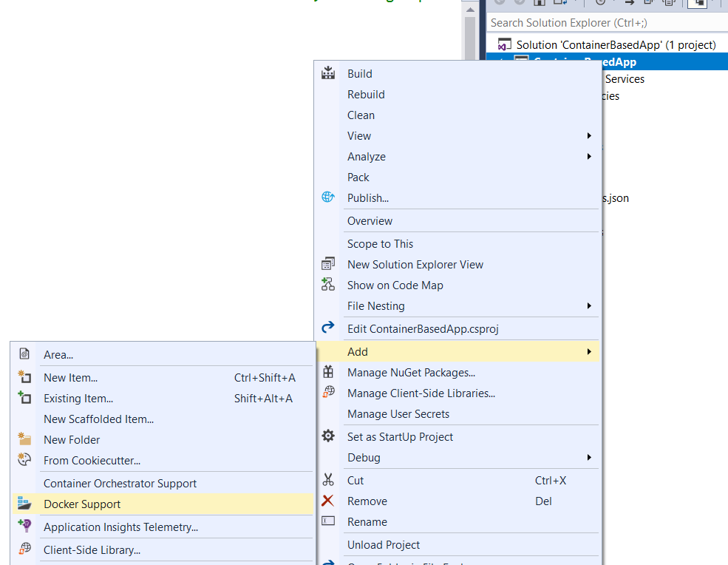Expand the Add submenu arrow
This screenshot has width=728, height=565.
point(589,352)
